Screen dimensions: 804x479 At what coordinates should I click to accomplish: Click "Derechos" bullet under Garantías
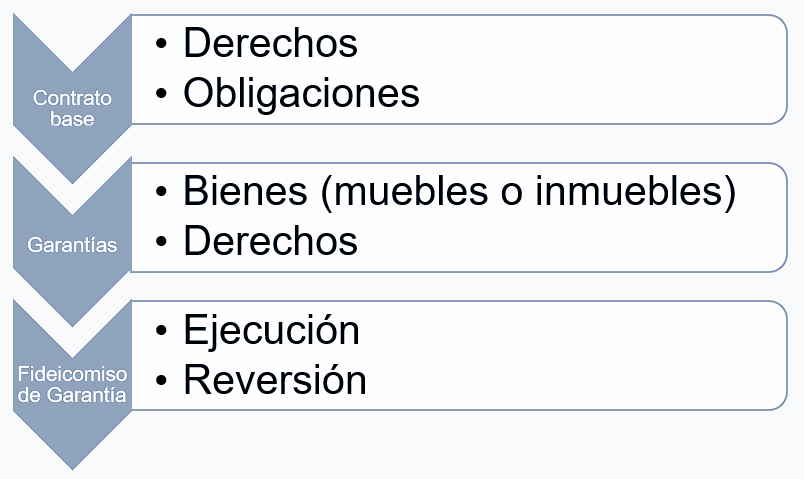(x=270, y=241)
